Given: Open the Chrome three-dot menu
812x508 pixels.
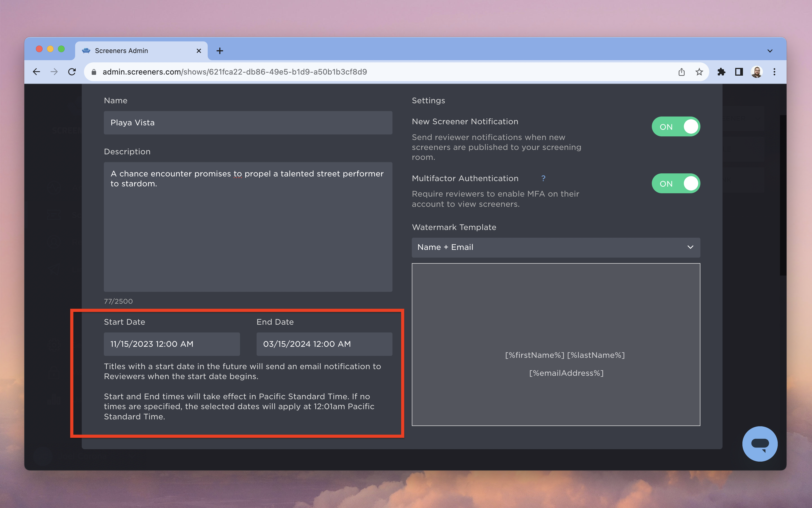Looking at the screenshot, I should [x=774, y=72].
